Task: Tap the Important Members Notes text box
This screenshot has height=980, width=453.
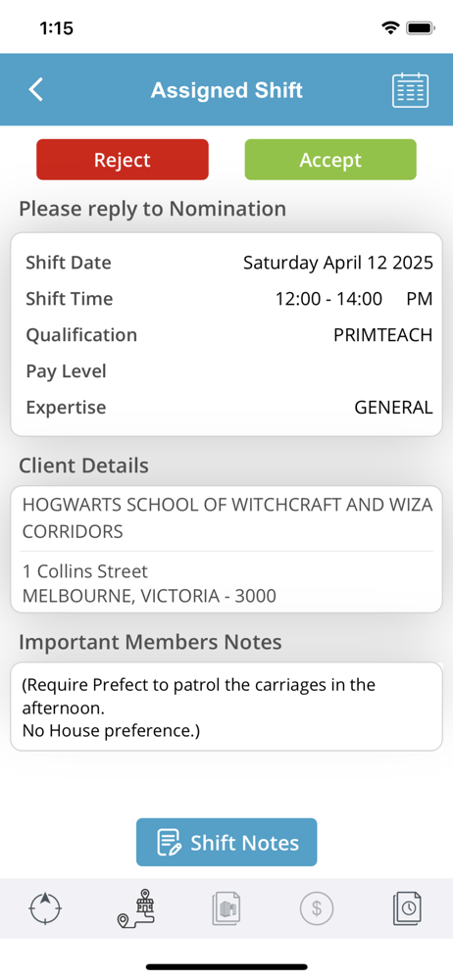Action: 226,707
